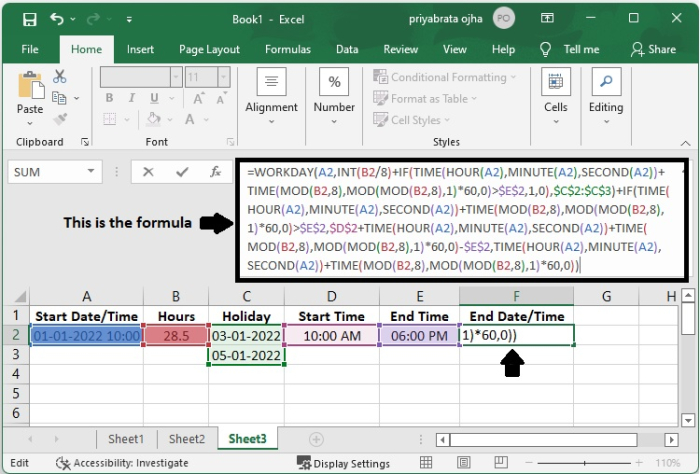Screen dimensions: 700x474
Task: Add a new sheet with plus icon
Action: coord(316,440)
